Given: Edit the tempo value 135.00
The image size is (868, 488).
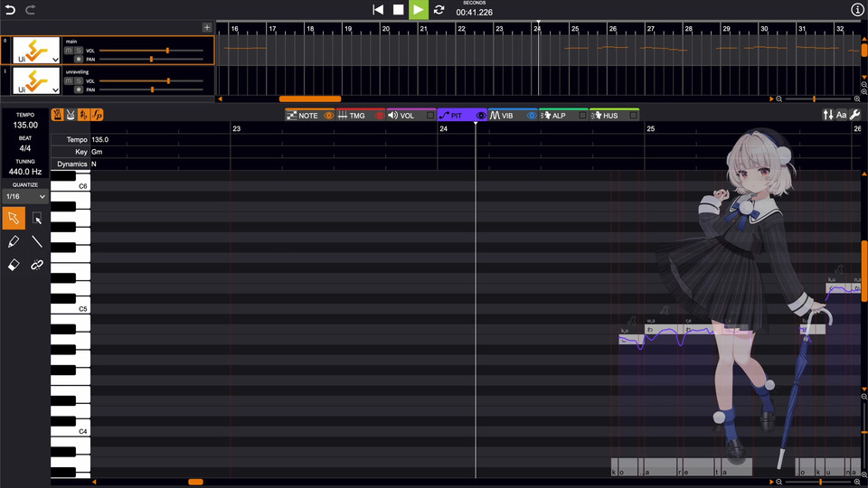Looking at the screenshot, I should (x=25, y=125).
